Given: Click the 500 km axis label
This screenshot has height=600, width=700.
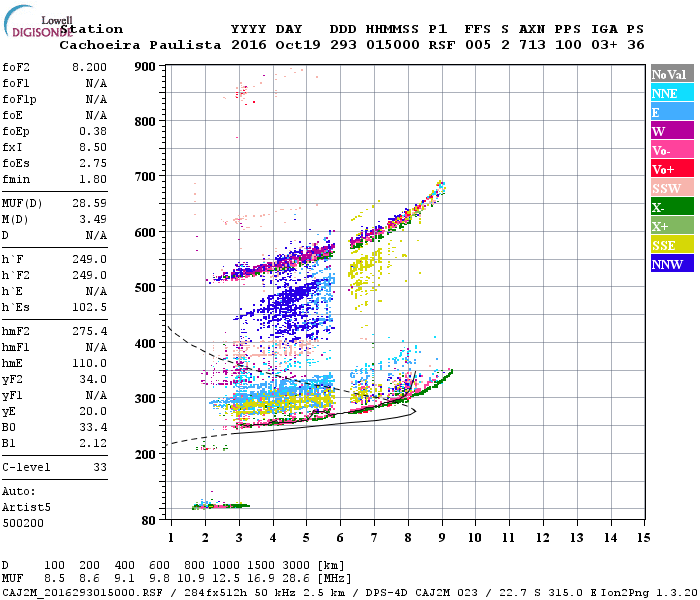Looking at the screenshot, I should point(145,288).
